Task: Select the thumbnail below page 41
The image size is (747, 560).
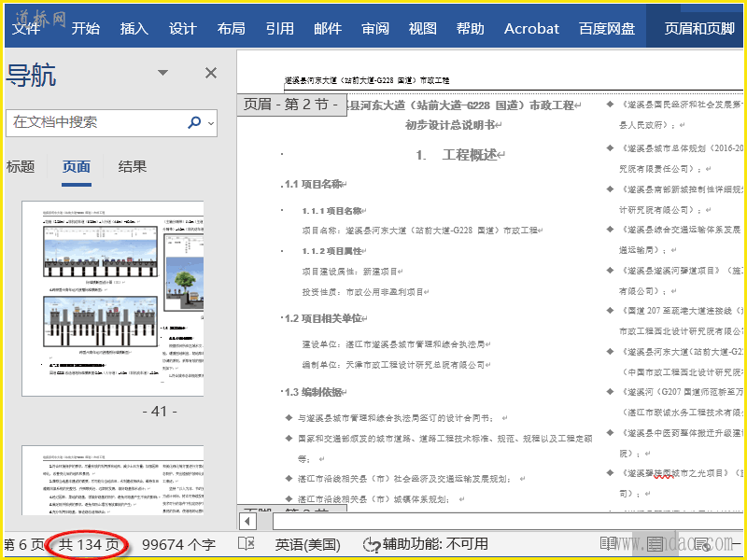Action: point(113,480)
